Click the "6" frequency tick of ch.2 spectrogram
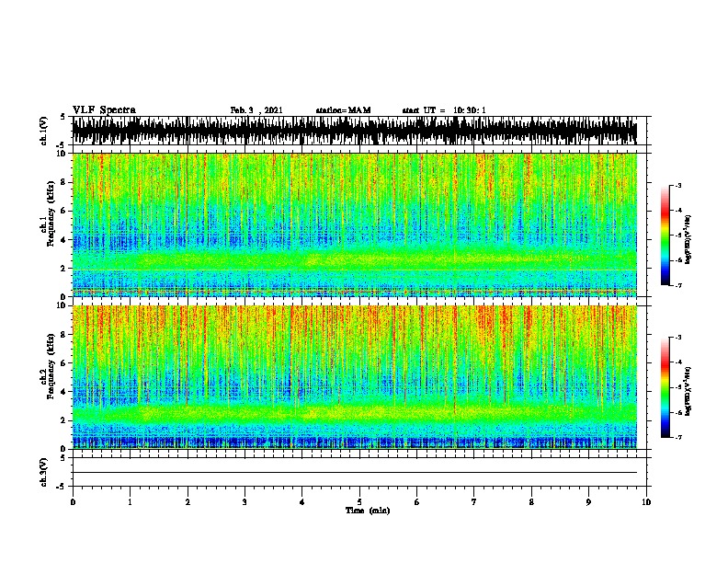Viewport: 728px width, 563px height. [64, 363]
